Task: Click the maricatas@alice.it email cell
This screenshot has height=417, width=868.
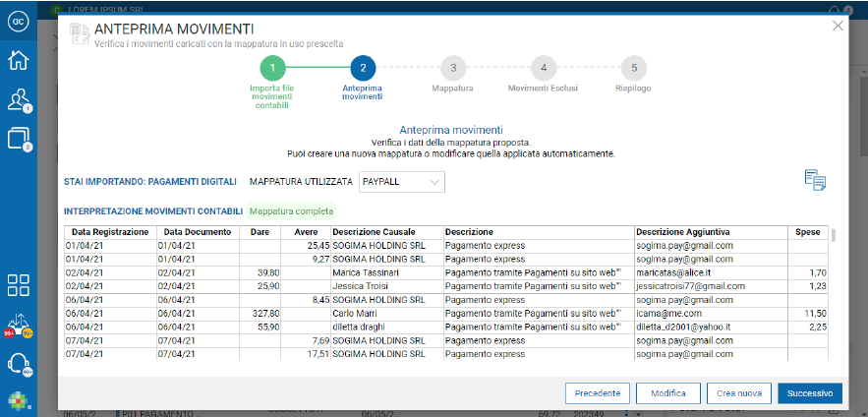Action: tap(711, 273)
